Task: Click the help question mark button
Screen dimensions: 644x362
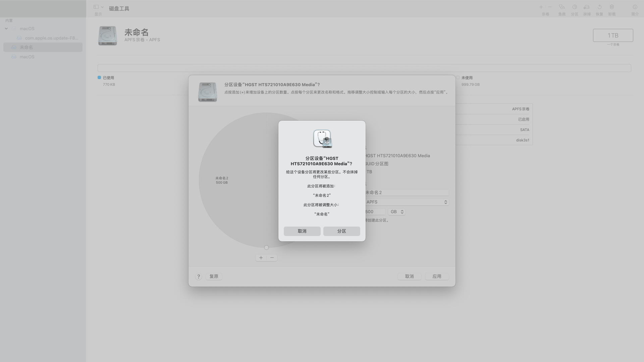Action: [x=199, y=277]
